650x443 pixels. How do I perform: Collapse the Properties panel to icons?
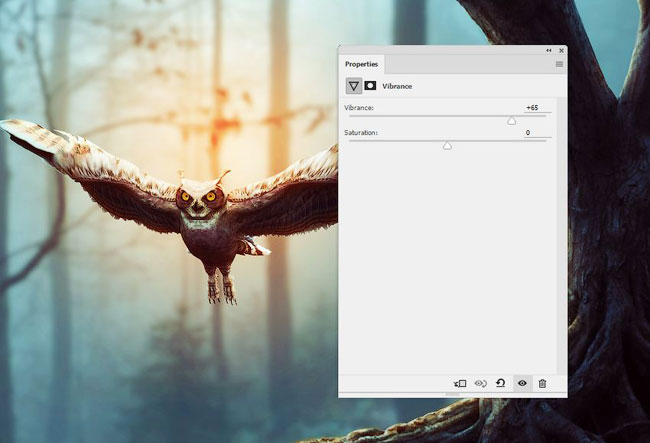click(x=549, y=50)
